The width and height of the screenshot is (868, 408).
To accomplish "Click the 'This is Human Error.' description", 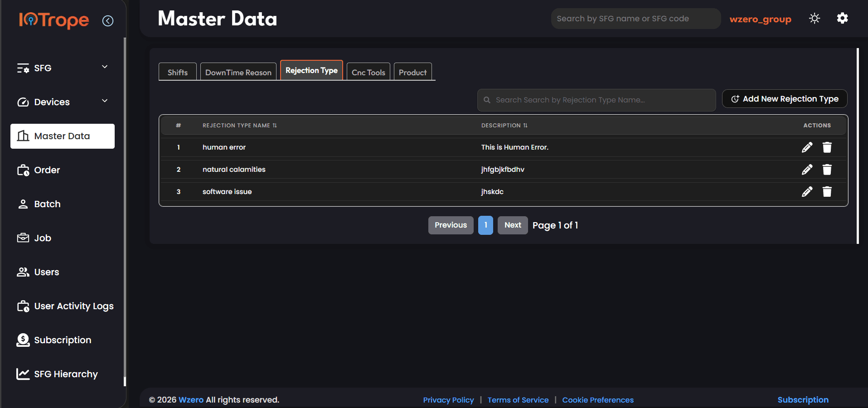I will click(514, 147).
